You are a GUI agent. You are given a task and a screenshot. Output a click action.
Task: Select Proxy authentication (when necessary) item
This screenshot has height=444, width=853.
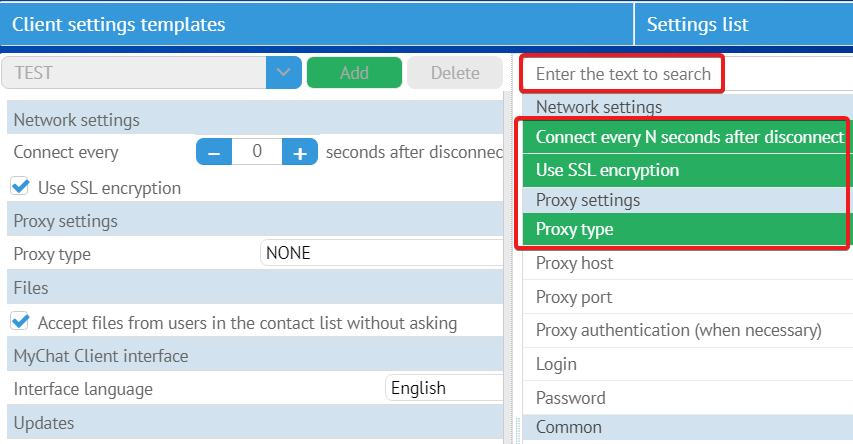[x=678, y=330]
